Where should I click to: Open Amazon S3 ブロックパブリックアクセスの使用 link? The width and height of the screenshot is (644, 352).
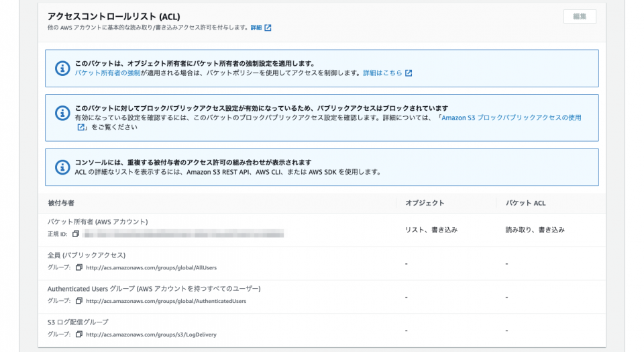coord(511,118)
